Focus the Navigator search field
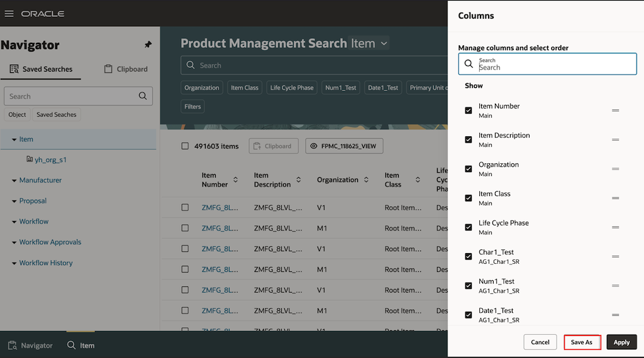The width and height of the screenshot is (644, 358). [x=78, y=96]
